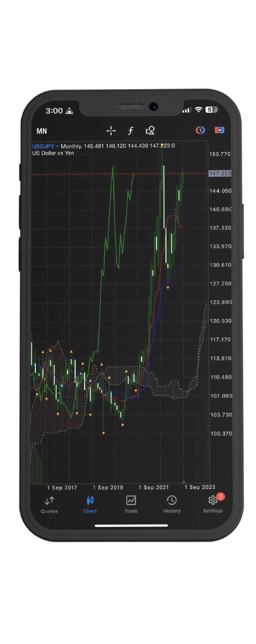The height and width of the screenshot is (644, 256).
Task: Tap the 107.090 price axis label
Action: 221,396
